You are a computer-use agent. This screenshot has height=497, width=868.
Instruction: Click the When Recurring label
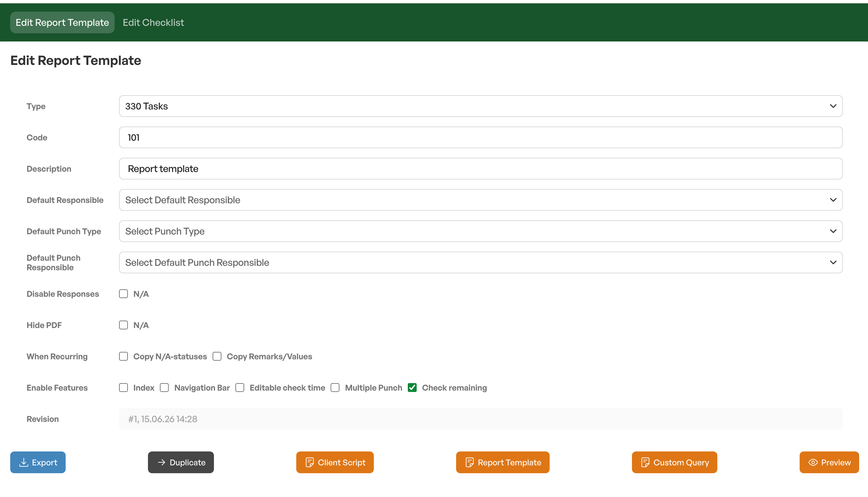pos(57,356)
